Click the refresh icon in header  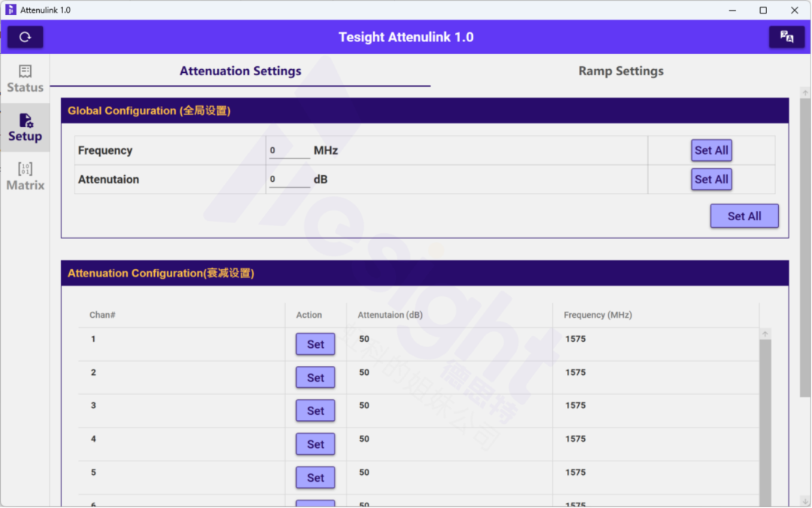25,37
